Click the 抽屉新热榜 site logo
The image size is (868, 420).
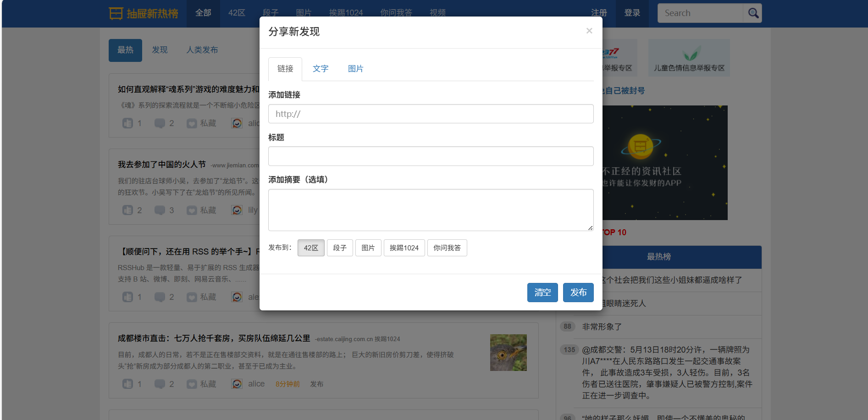point(144,13)
